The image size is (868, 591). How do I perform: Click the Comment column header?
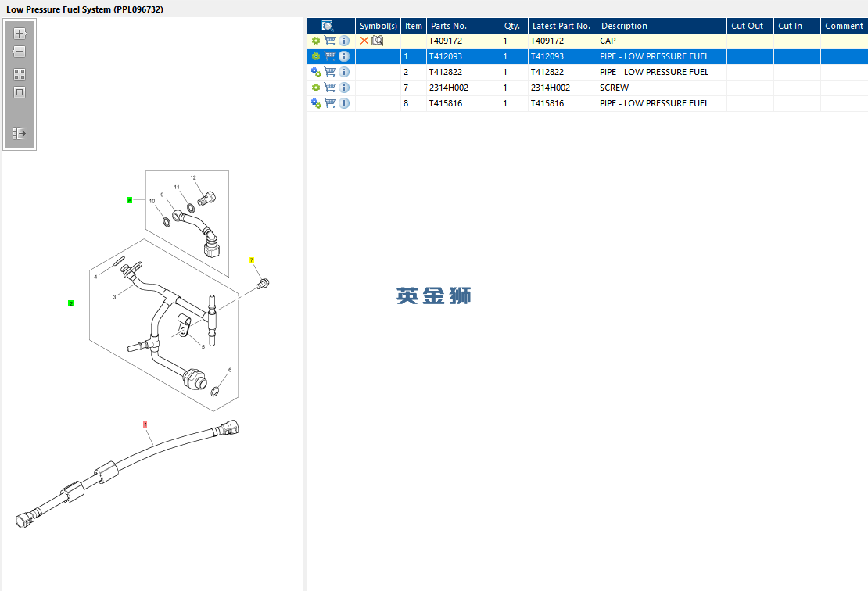tap(845, 26)
